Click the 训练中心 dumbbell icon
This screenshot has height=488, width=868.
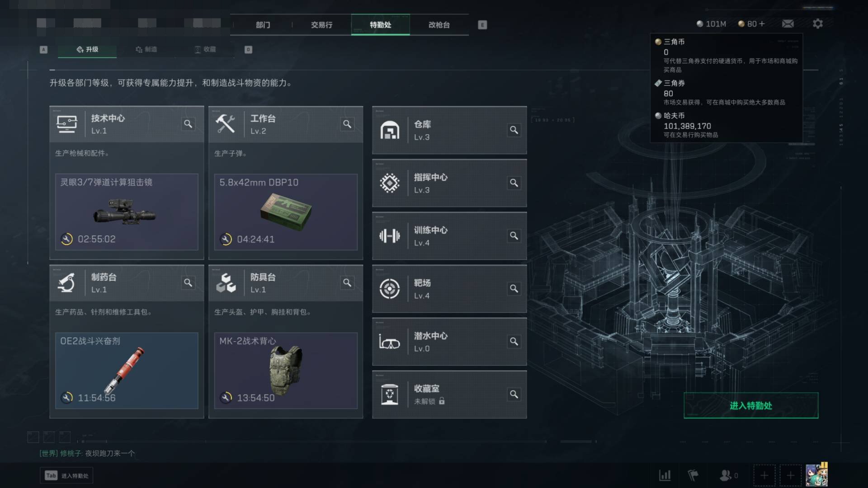(x=389, y=236)
